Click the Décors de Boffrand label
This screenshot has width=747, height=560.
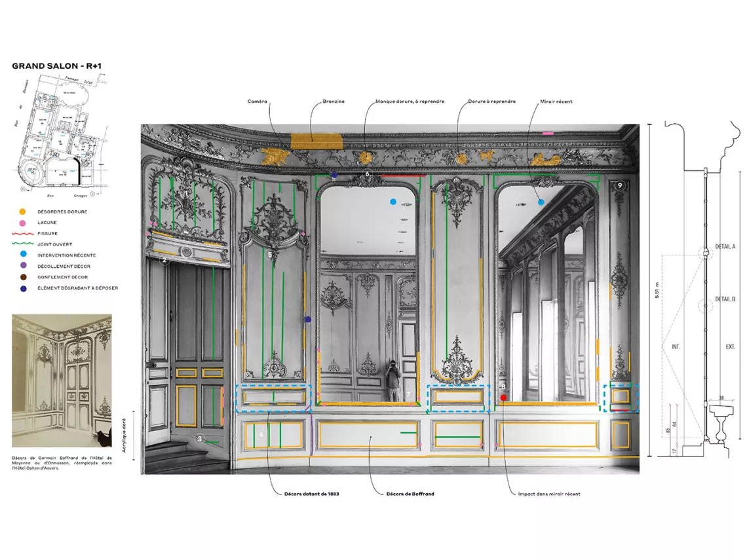point(410,495)
